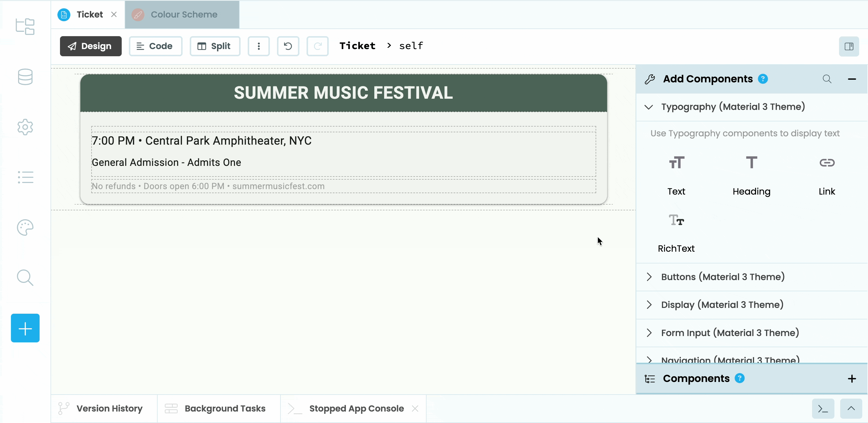Viewport: 868px width, 423px height.
Task: Open the Background Tasks tab
Action: tap(219, 409)
